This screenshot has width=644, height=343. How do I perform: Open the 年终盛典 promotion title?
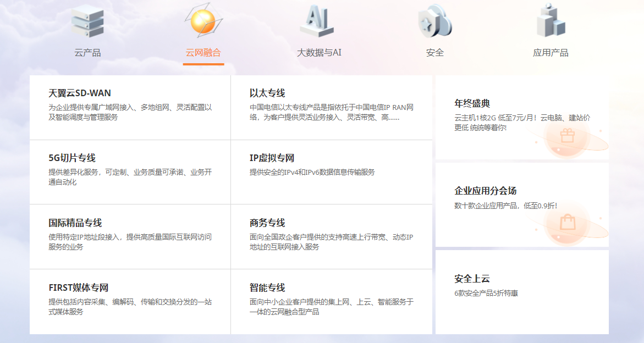tap(472, 103)
